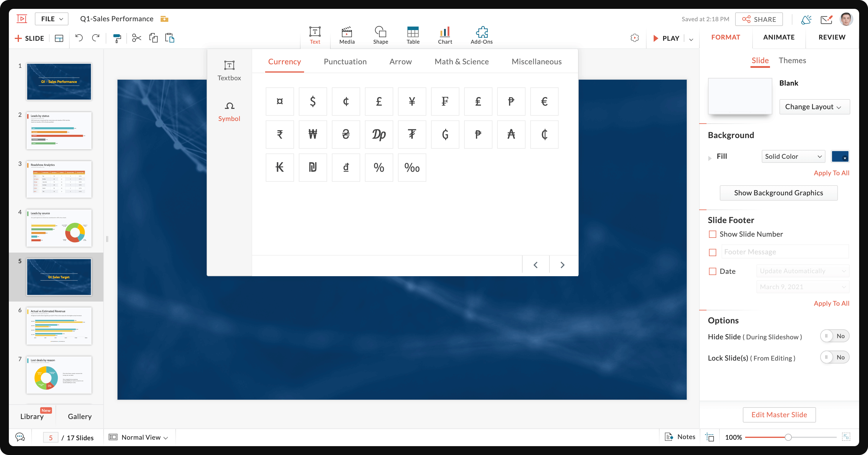Switch to the ANIMATE tab
Image resolution: width=868 pixels, height=455 pixels.
click(x=778, y=37)
